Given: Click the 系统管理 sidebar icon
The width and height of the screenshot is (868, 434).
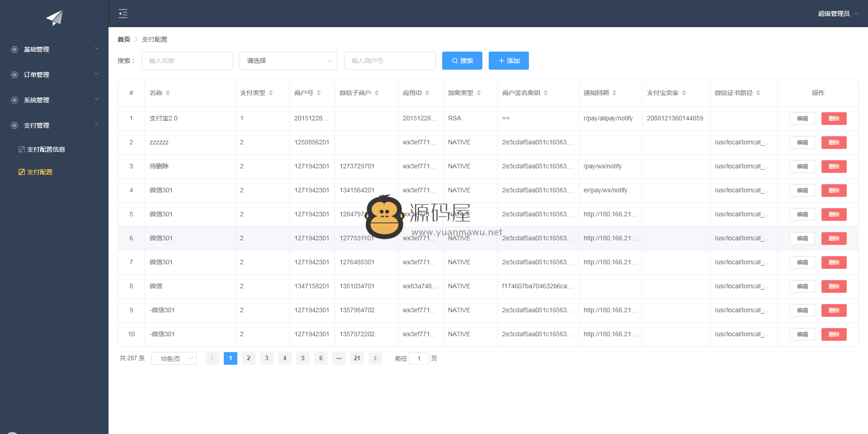Looking at the screenshot, I should click(14, 100).
